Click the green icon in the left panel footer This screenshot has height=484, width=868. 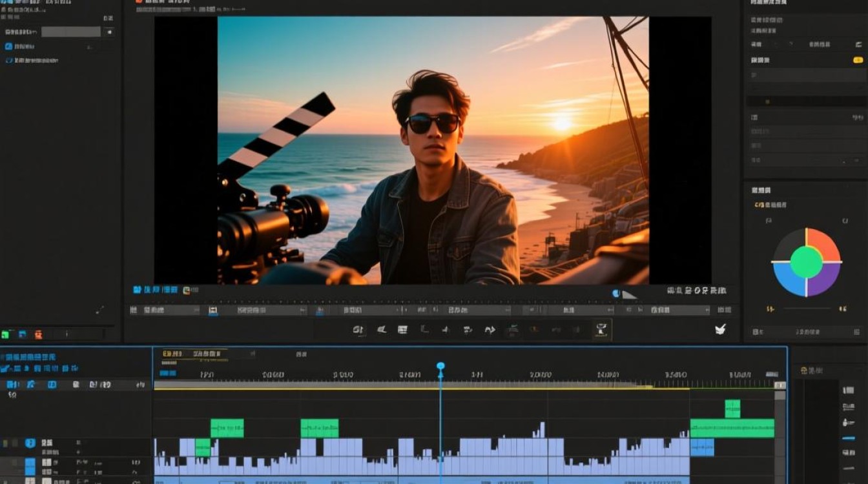point(6,334)
